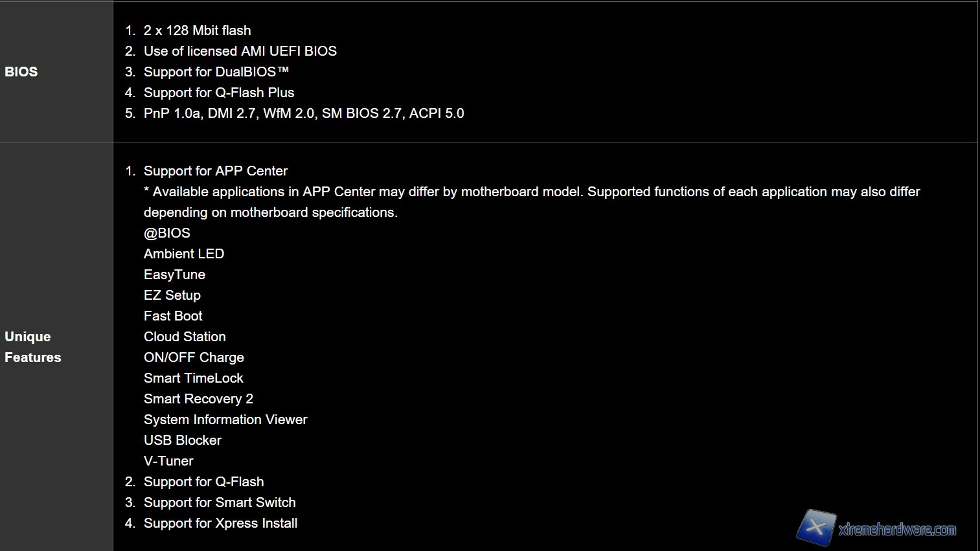The image size is (980, 551).
Task: Select the BIOS row header cell
Action: [x=21, y=72]
